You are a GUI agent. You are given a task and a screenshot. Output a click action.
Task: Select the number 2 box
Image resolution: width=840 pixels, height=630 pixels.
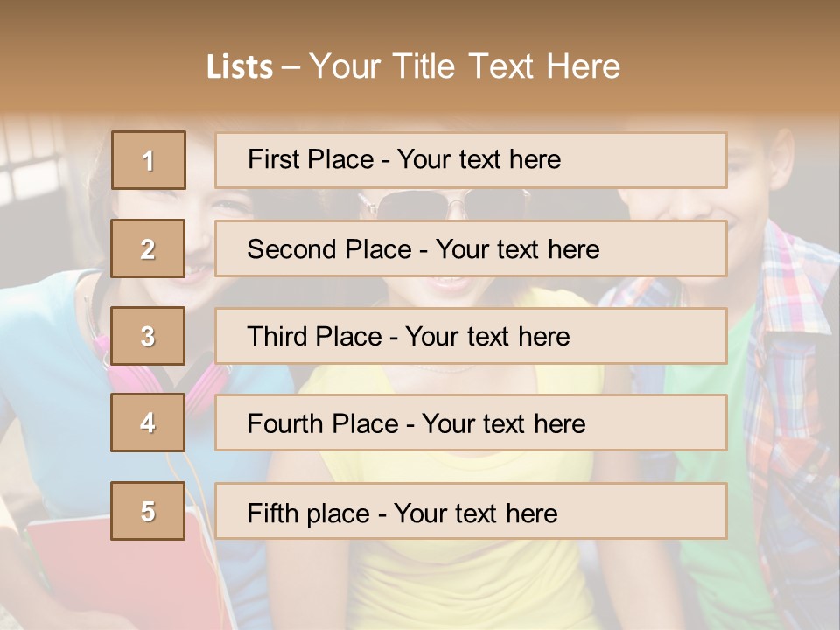tap(148, 248)
